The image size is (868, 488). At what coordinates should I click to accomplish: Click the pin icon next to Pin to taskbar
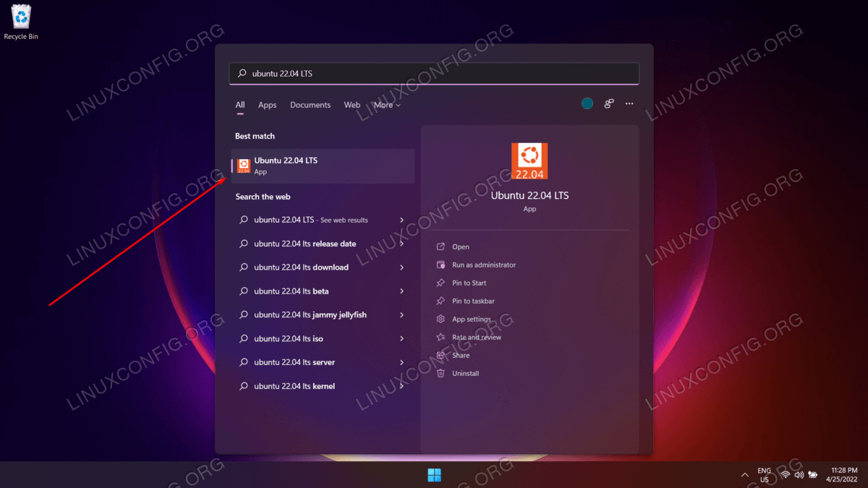coord(441,301)
